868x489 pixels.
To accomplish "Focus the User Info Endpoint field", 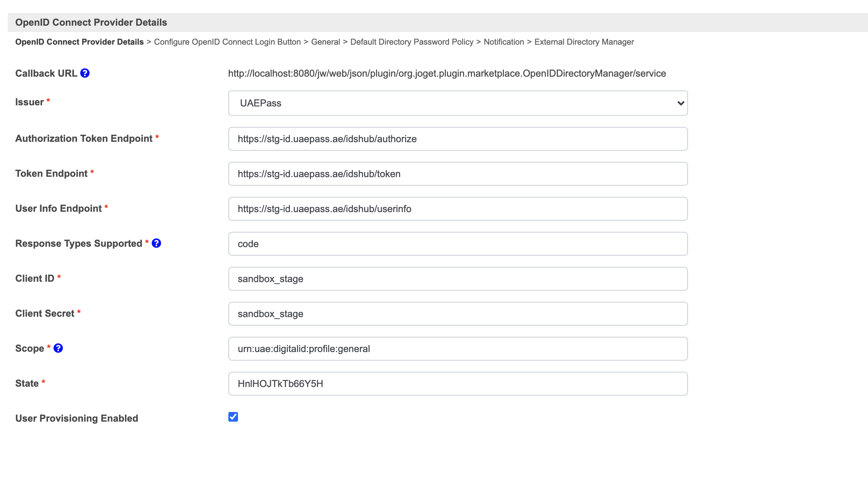I will pyautogui.click(x=458, y=209).
